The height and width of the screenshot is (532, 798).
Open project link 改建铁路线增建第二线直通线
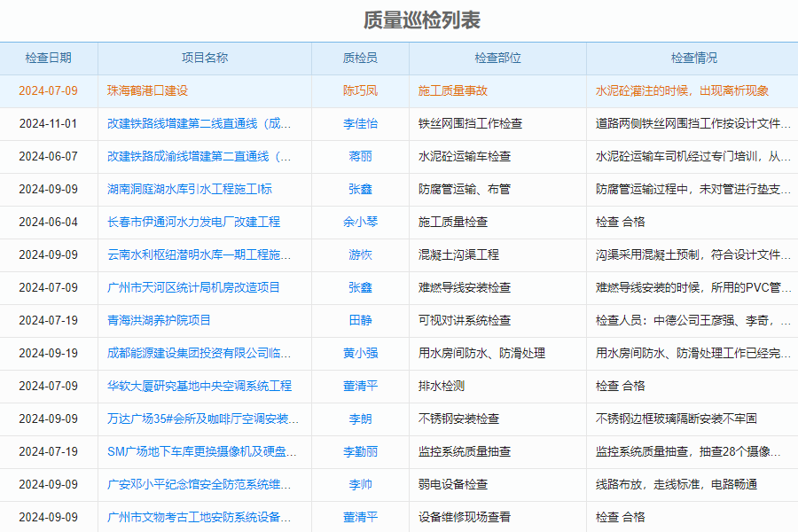[199, 124]
